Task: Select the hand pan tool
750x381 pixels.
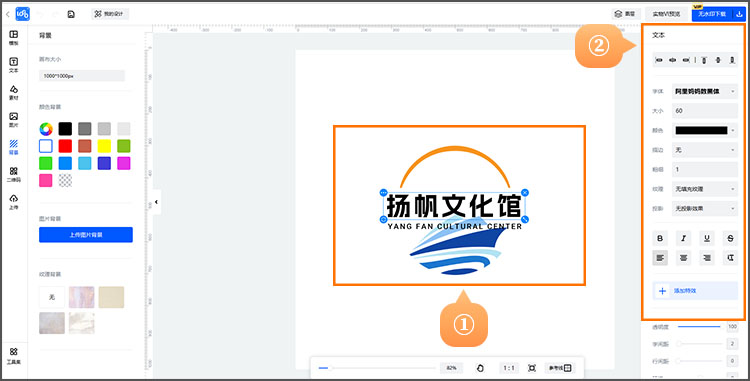Action: pyautogui.click(x=480, y=368)
